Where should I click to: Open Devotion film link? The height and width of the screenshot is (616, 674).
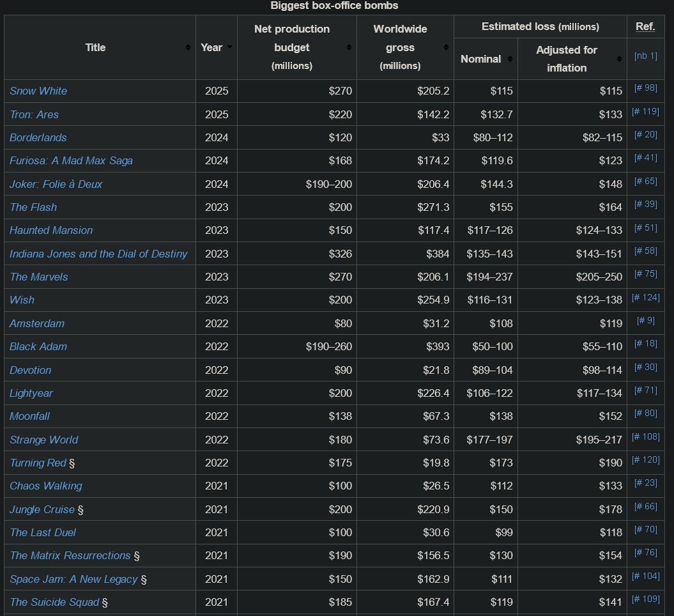click(x=30, y=370)
